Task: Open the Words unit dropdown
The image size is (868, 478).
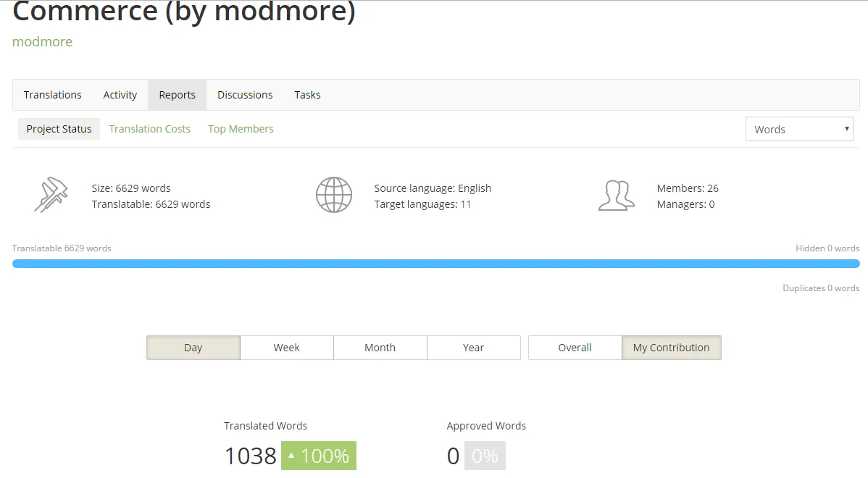Action: pyautogui.click(x=799, y=129)
